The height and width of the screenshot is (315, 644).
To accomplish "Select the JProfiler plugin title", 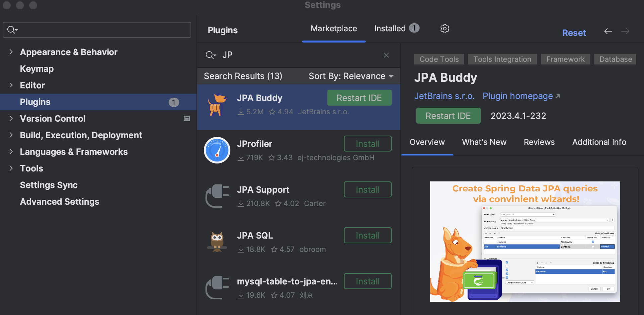I will pyautogui.click(x=255, y=144).
